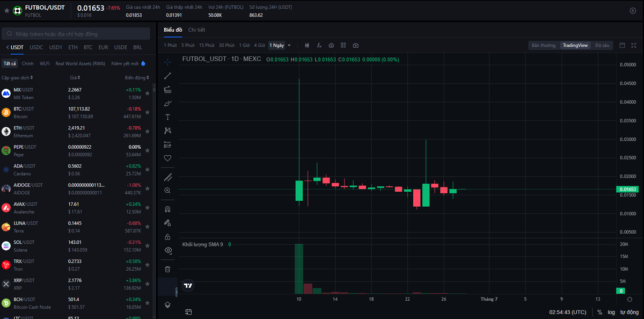Select the USDC market tab
644x319 pixels.
36,47
